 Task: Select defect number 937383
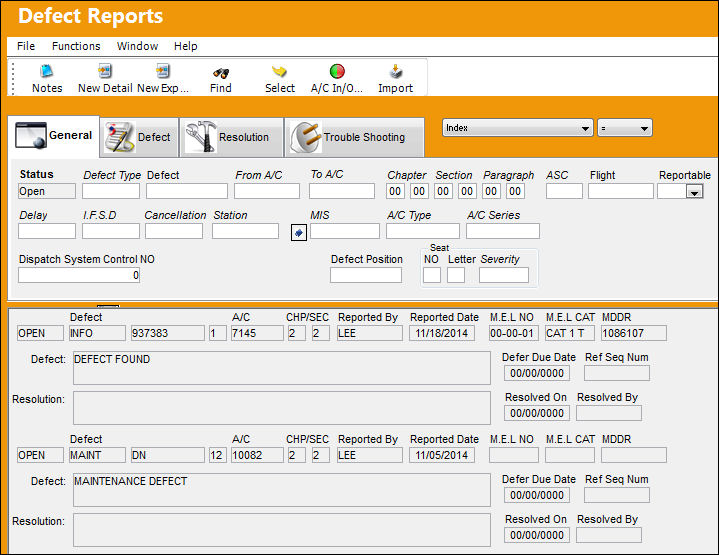168,333
